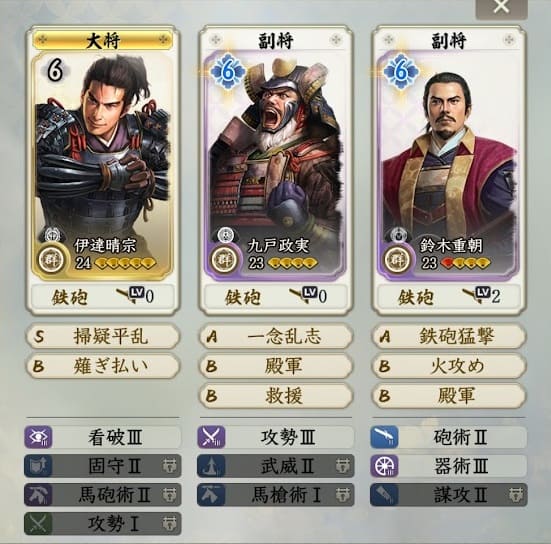Select 鈴木重朝's 鉄砲 LV2 troop bar

click(x=449, y=297)
